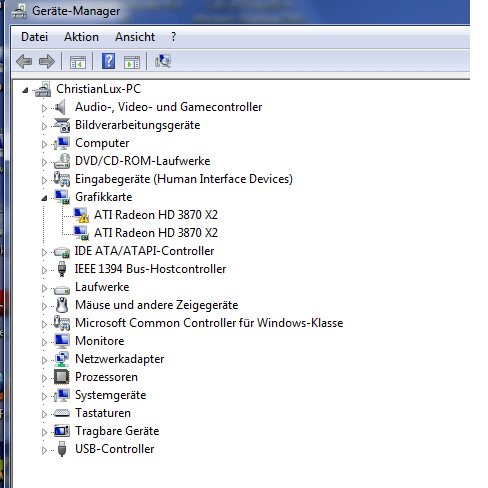Collapse the Grafikkarte category arrow
The width and height of the screenshot is (488, 488).
pyautogui.click(x=44, y=198)
